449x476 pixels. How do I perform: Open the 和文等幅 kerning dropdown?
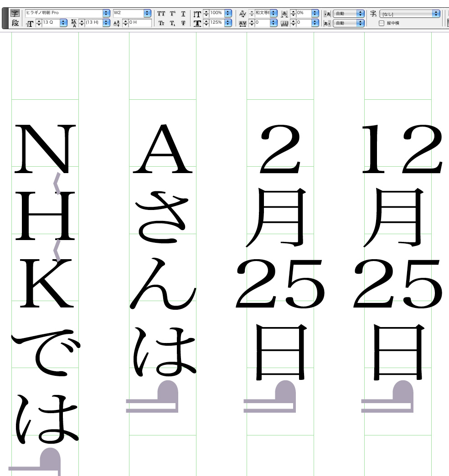pyautogui.click(x=274, y=13)
